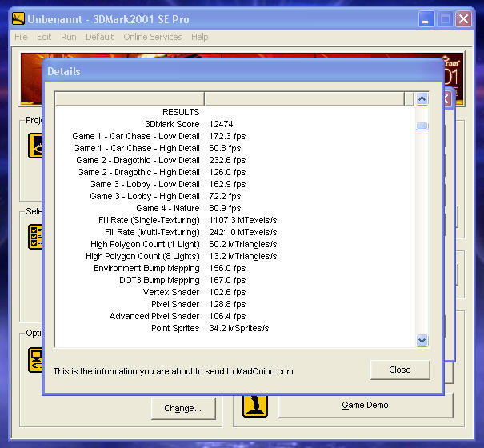This screenshot has width=484, height=448.
Task: Open the Help menu
Action: (x=200, y=37)
